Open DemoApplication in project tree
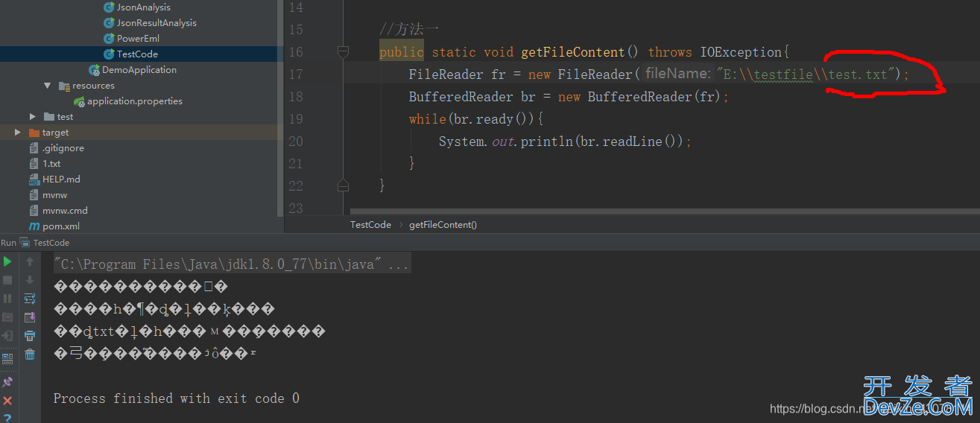The image size is (980, 423). pyautogui.click(x=139, y=70)
